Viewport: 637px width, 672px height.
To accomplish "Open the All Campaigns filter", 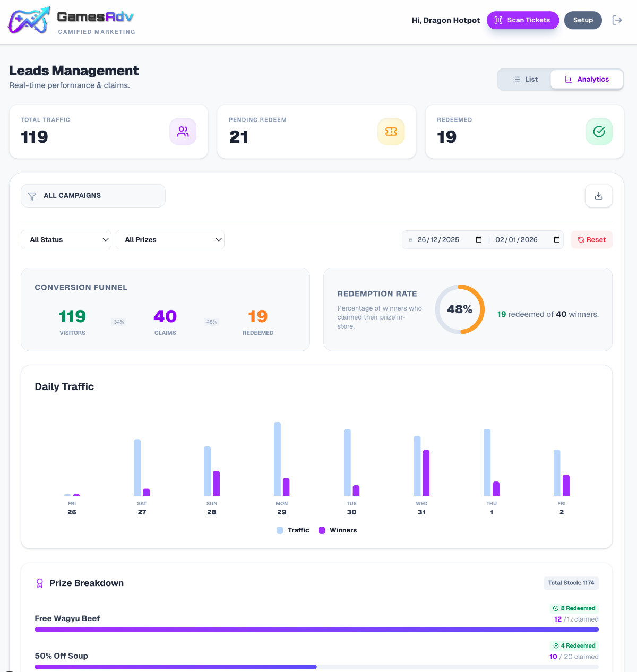I will (93, 196).
